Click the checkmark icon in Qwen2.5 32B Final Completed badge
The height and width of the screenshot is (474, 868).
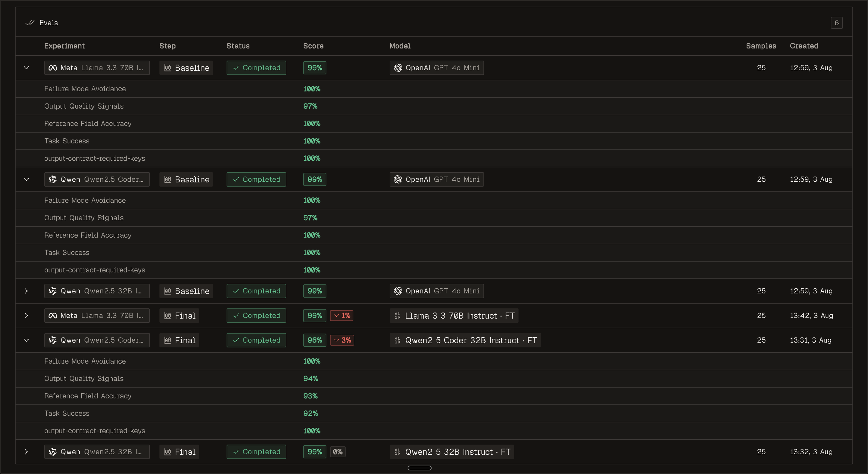(236, 452)
